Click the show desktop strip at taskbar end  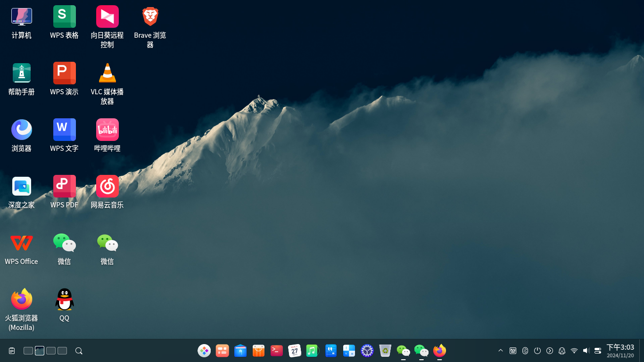pyautogui.click(x=641, y=351)
